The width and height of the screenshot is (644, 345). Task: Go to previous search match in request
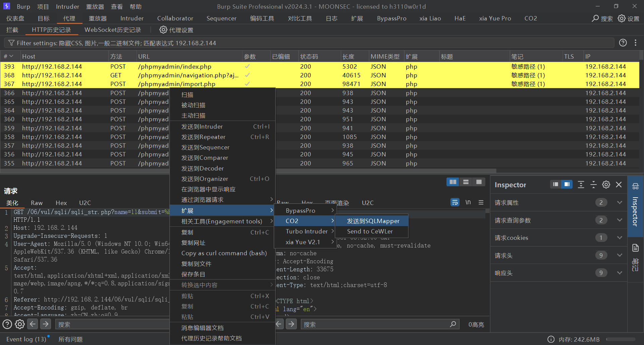(33, 324)
